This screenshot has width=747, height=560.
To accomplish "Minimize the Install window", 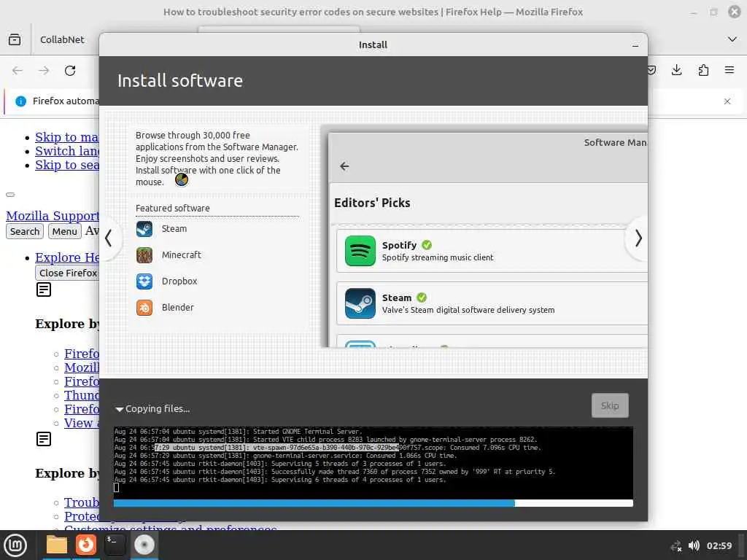I will click(635, 45).
